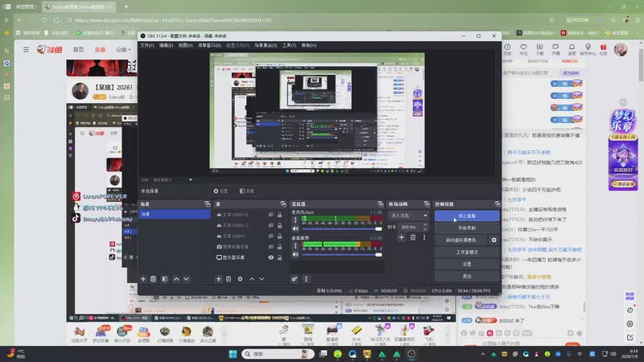Remove the transition via the trash icon in the Scene Transitions panel
The height and width of the screenshot is (362, 644).
pyautogui.click(x=413, y=237)
